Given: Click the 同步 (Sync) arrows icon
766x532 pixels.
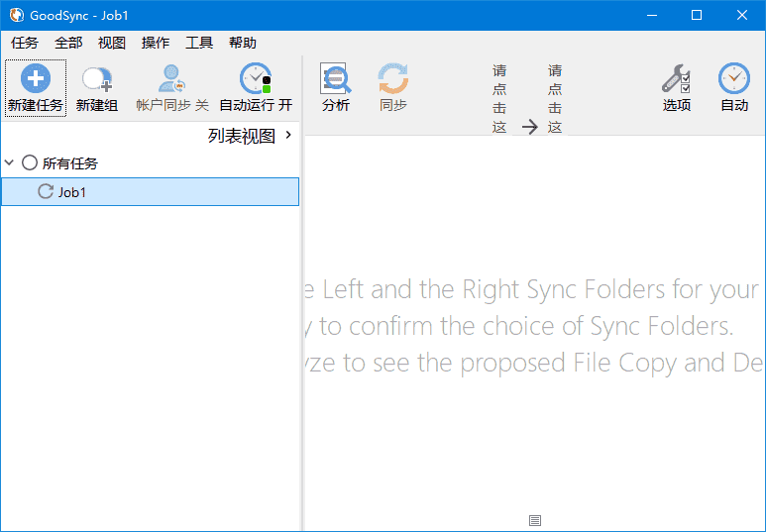Looking at the screenshot, I should [393, 79].
